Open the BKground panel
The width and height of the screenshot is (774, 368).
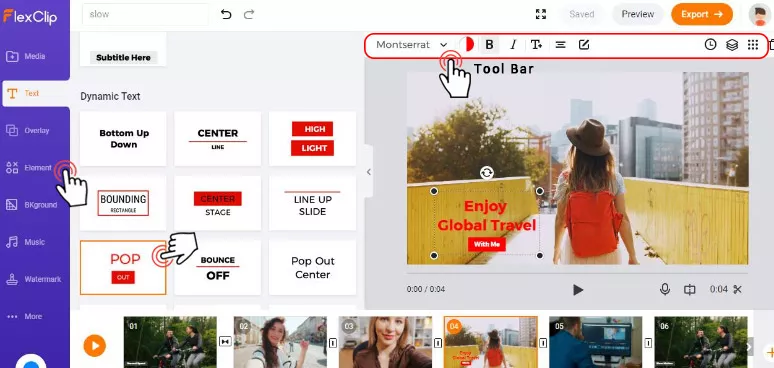pos(33,205)
